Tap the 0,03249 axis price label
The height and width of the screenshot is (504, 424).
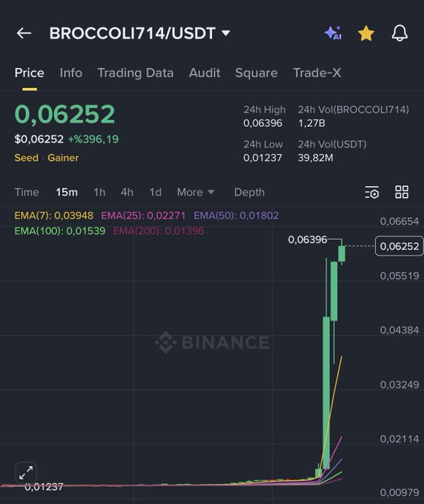pyautogui.click(x=400, y=385)
